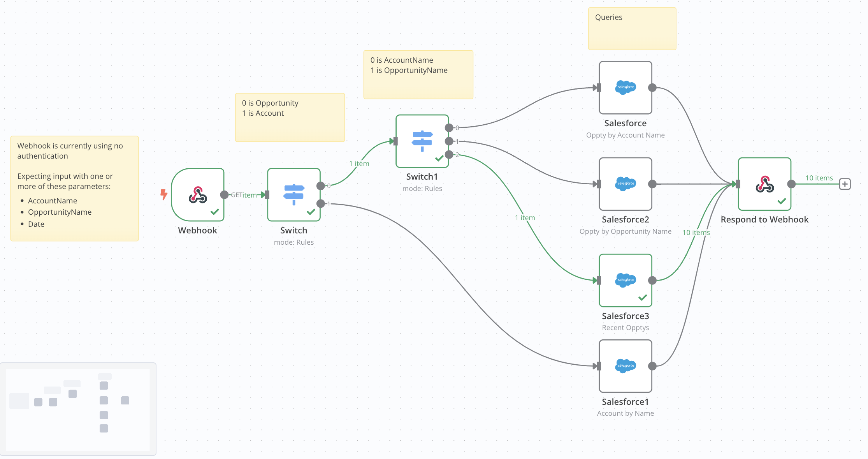Click Switch output connector 0
868x459 pixels.
[321, 186]
